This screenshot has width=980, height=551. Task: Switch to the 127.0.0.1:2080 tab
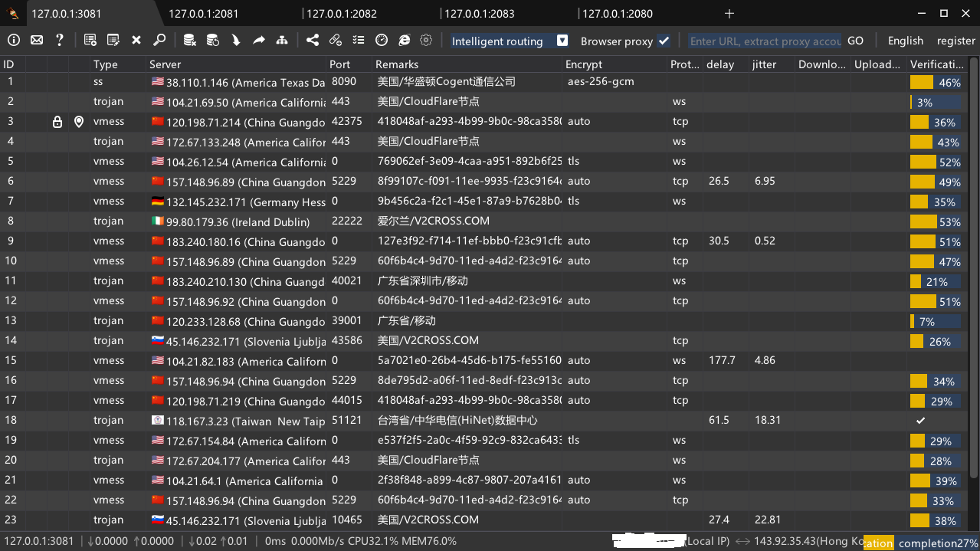618,13
